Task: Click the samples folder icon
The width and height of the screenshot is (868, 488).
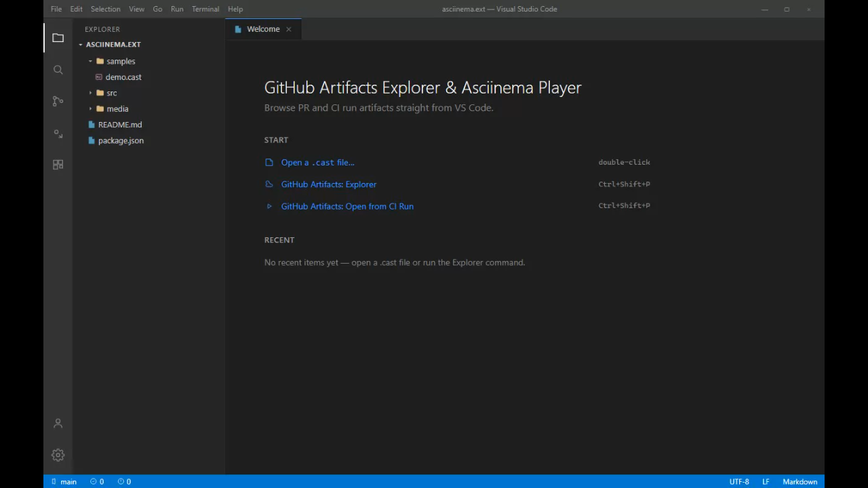Action: coord(100,61)
